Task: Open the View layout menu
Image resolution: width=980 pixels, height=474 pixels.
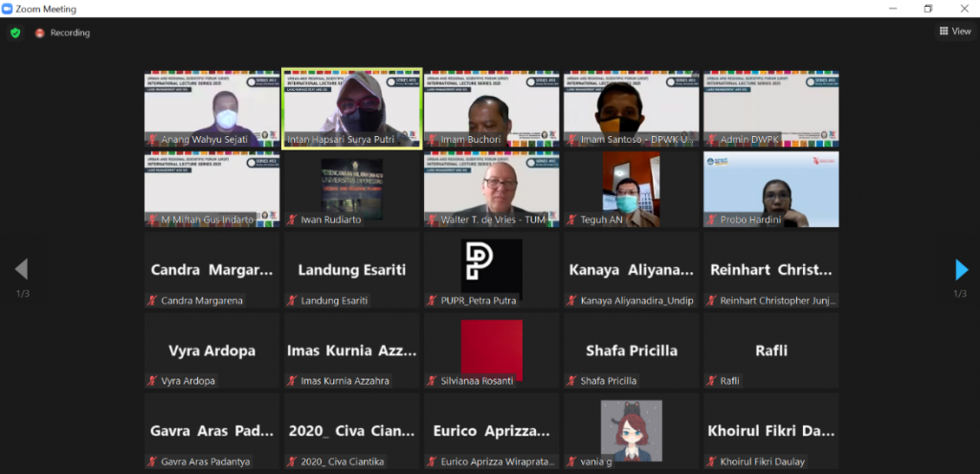Action: pyautogui.click(x=955, y=32)
